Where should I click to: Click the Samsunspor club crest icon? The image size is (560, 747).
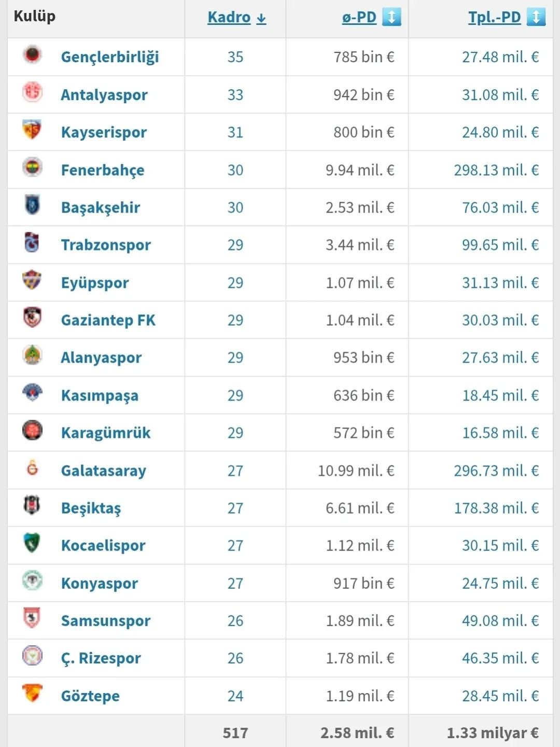tap(32, 618)
